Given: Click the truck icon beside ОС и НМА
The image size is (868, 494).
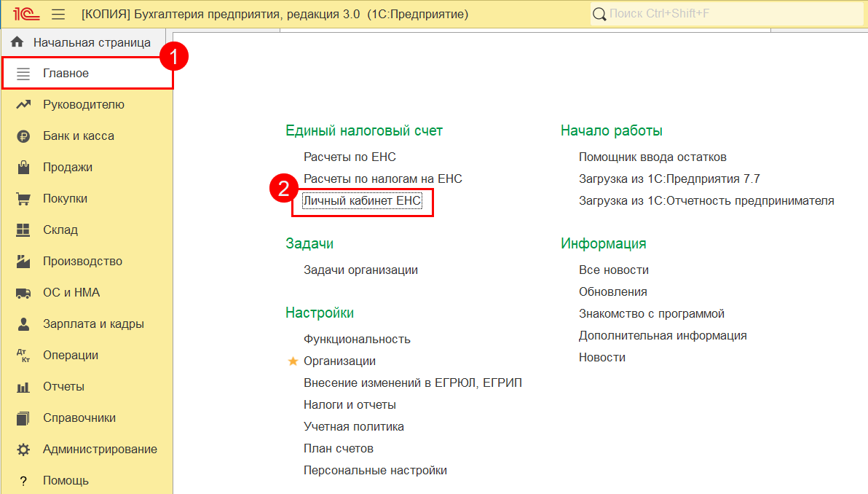Looking at the screenshot, I should point(23,293).
